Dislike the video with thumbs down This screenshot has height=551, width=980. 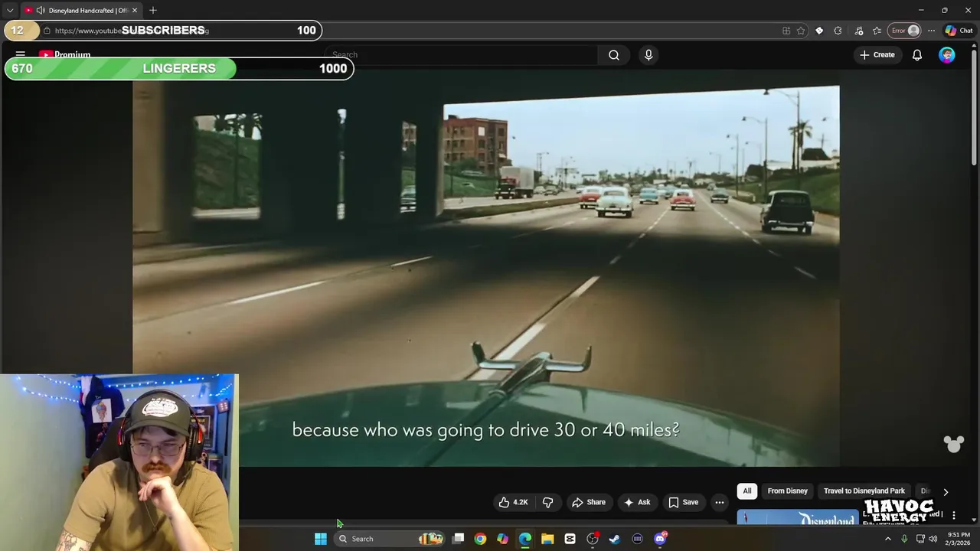point(548,502)
